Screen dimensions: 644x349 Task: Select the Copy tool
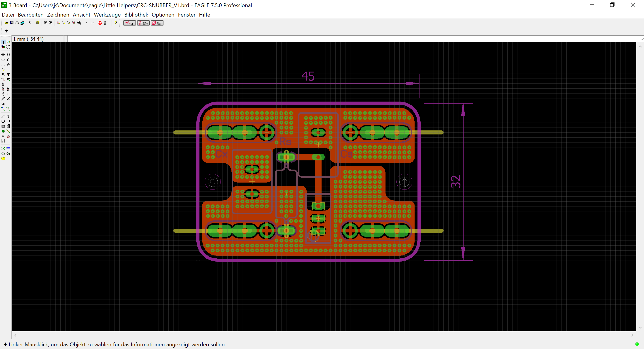[8, 54]
